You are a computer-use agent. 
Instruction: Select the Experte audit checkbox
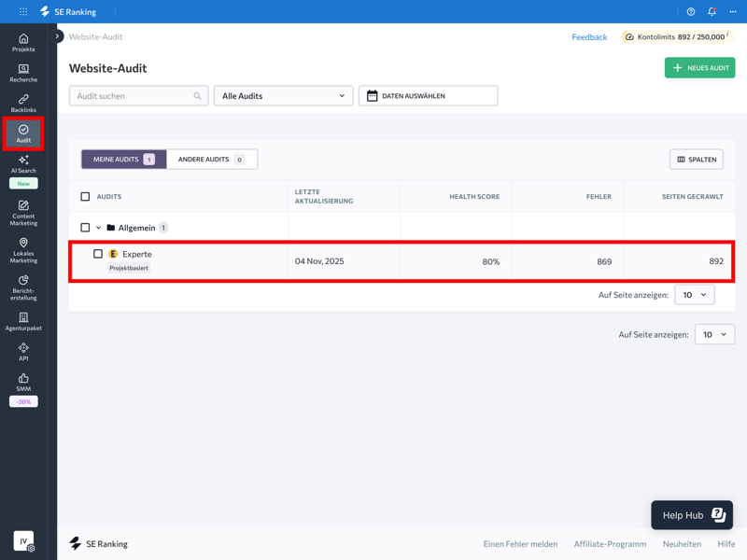[98, 254]
